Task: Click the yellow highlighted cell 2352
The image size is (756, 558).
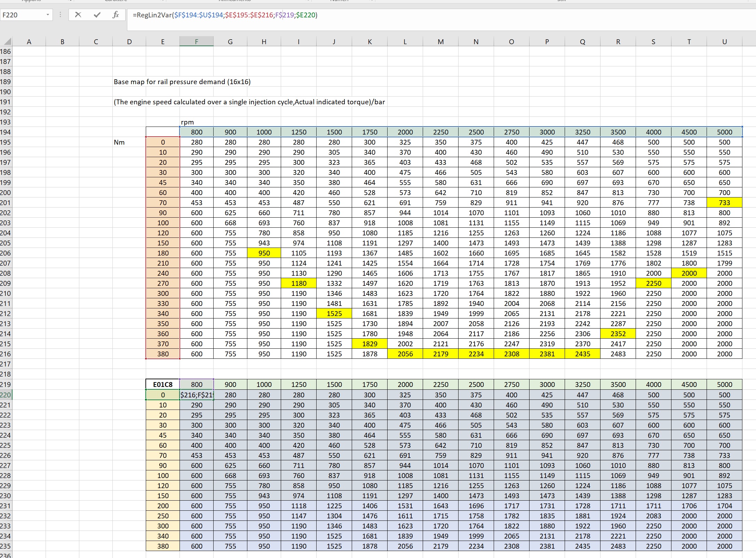Action: click(618, 334)
